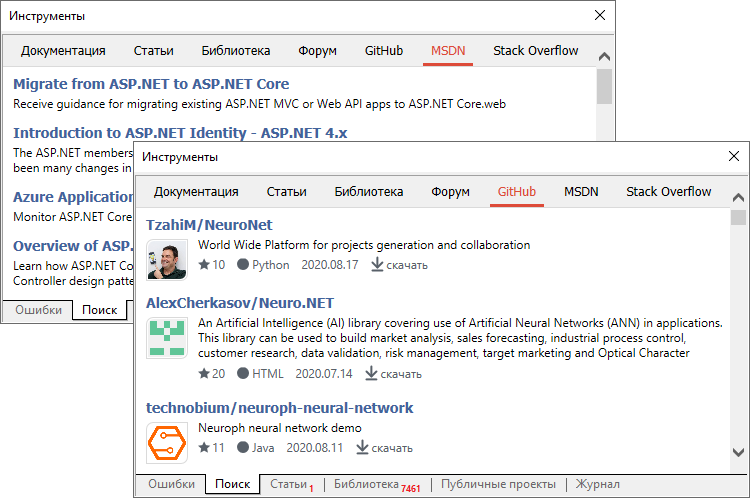
Task: Open the Azure Application link in back window
Action: pyautogui.click(x=73, y=197)
